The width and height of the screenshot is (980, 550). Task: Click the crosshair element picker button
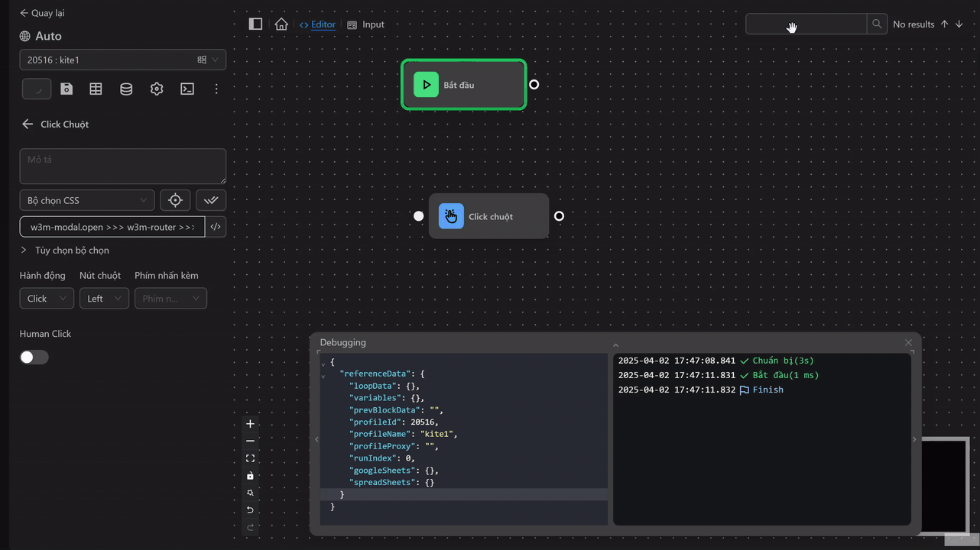[175, 200]
